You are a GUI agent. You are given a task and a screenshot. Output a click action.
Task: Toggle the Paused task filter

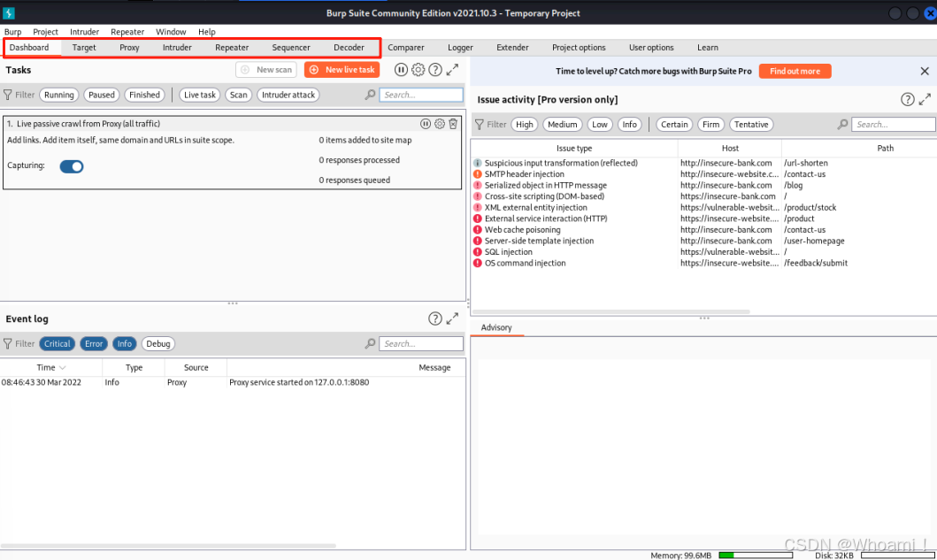tap(102, 95)
